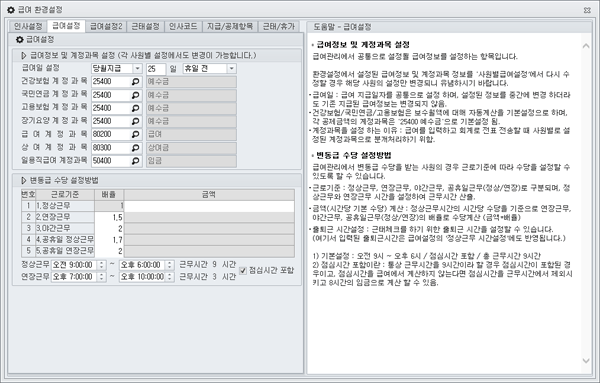Click the 금액 column header
Viewport: 600px width, 383px height.
pos(209,195)
